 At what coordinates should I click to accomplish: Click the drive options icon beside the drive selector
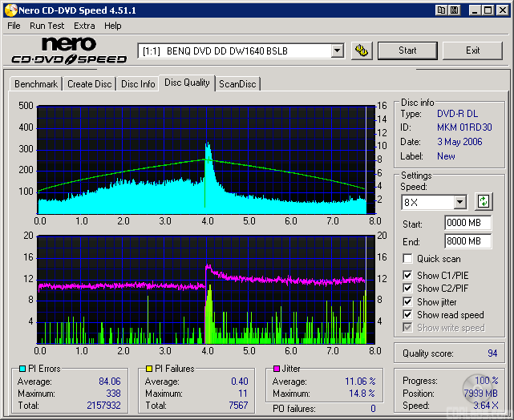(362, 50)
